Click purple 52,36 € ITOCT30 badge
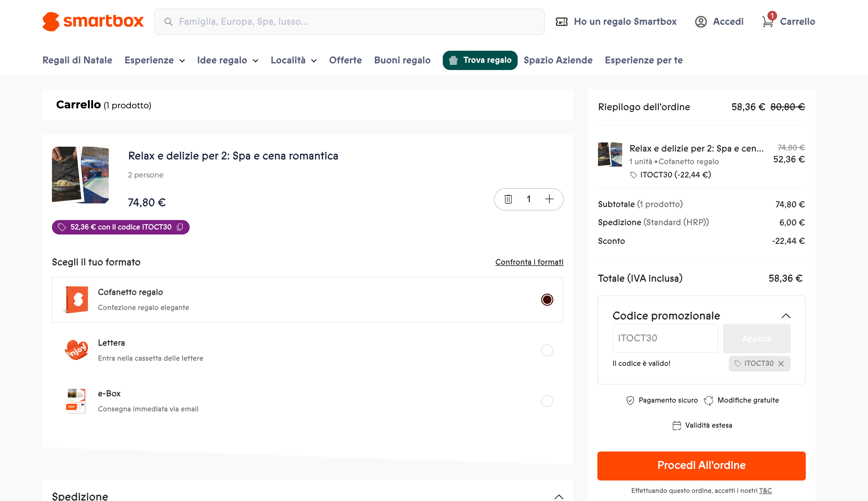This screenshot has height=501, width=868. point(121,227)
